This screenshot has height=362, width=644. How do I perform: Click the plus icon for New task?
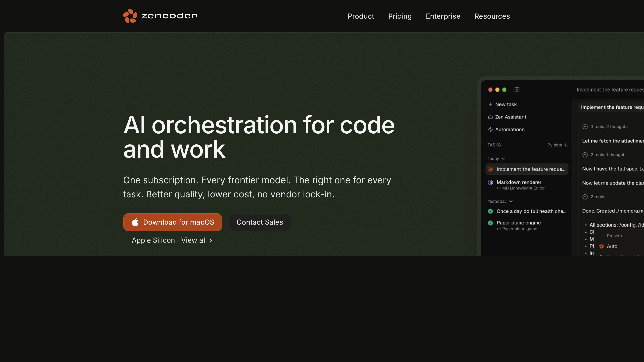[490, 104]
